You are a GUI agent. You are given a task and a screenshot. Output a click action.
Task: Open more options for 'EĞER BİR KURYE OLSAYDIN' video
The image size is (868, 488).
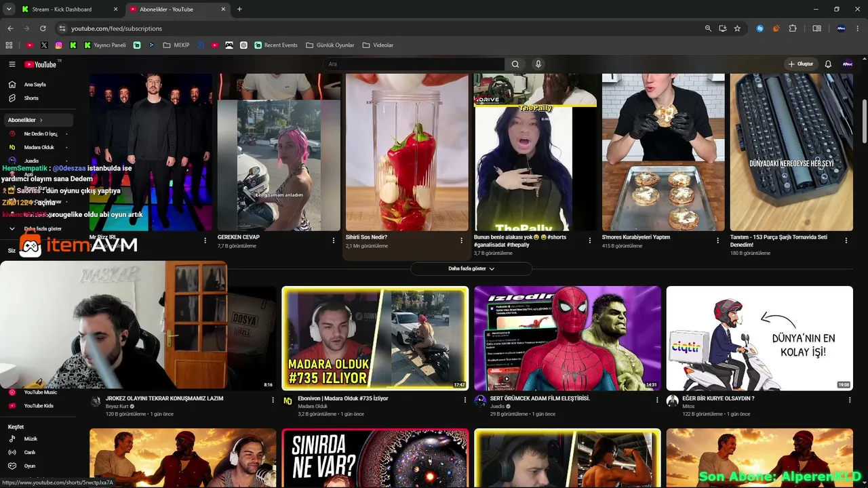(850, 400)
